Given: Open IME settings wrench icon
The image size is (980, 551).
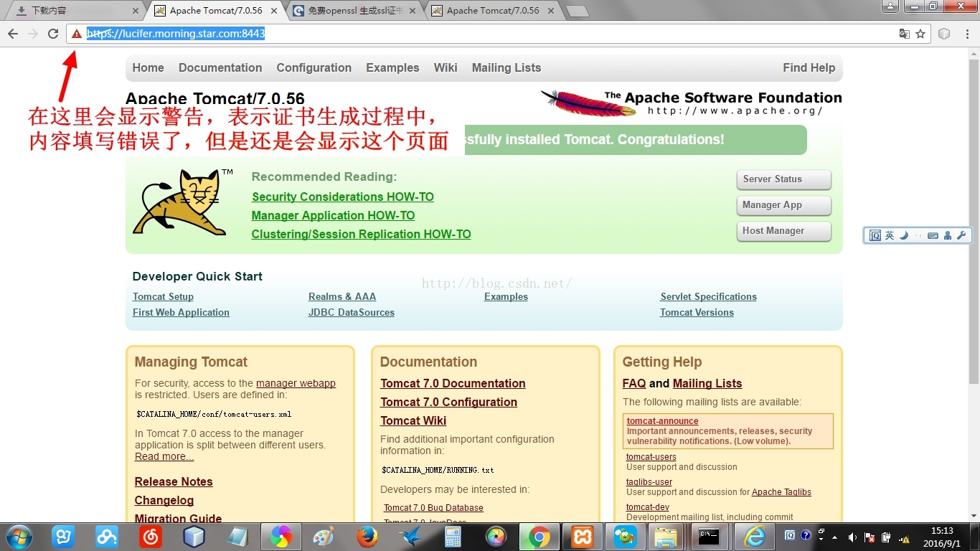Looking at the screenshot, I should tap(962, 235).
